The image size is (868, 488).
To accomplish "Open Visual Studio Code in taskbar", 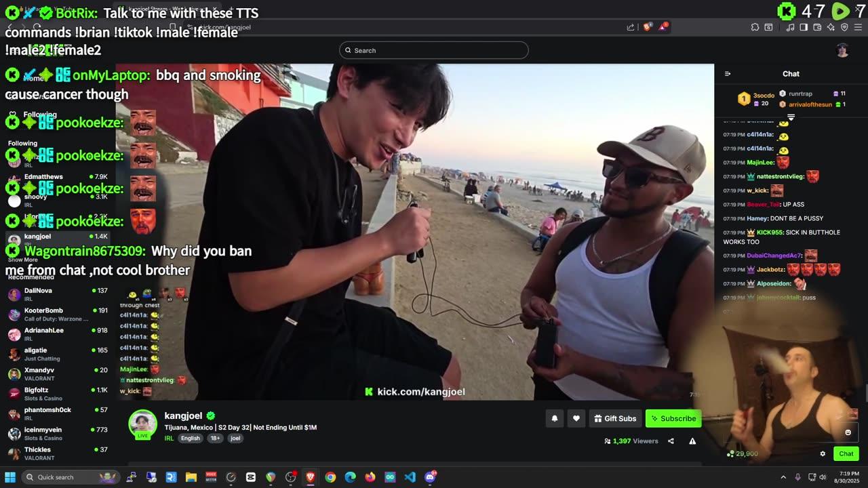I will pyautogui.click(x=410, y=477).
